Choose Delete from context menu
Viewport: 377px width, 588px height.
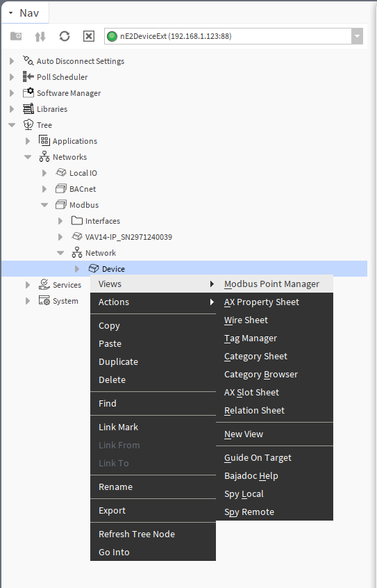click(x=153, y=379)
